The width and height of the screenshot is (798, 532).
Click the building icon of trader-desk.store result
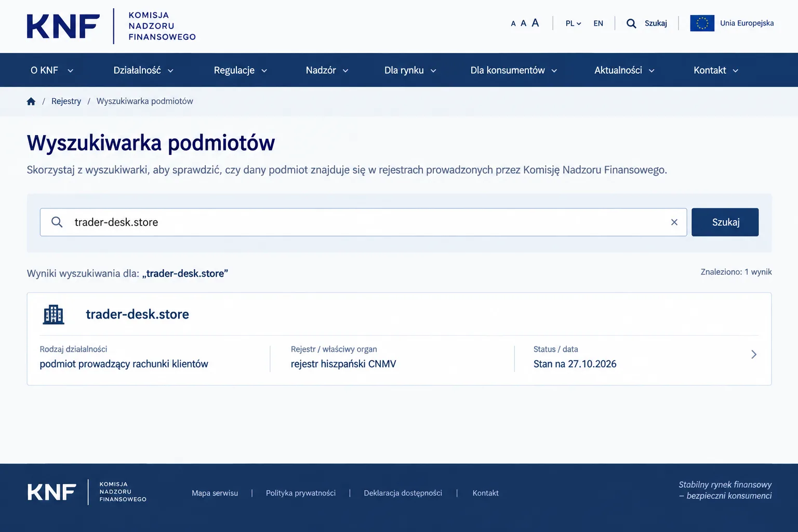(x=54, y=314)
